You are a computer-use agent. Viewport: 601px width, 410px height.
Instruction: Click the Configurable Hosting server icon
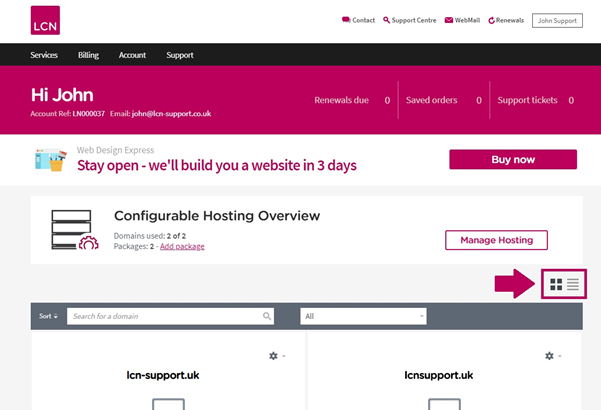pos(75,230)
